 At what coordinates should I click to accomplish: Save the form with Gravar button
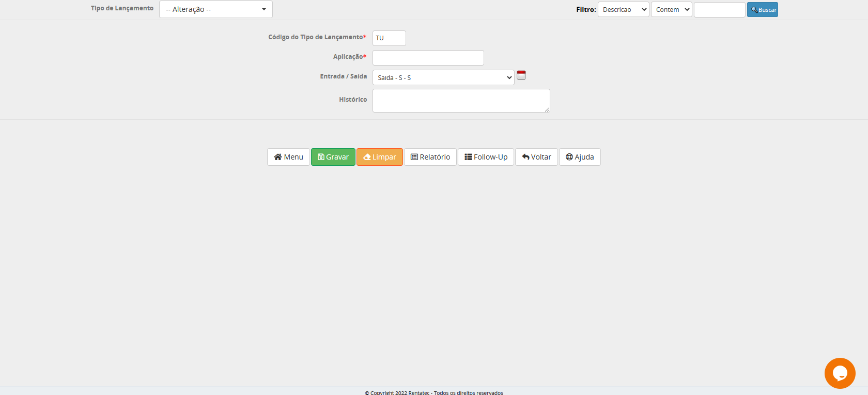pos(333,157)
